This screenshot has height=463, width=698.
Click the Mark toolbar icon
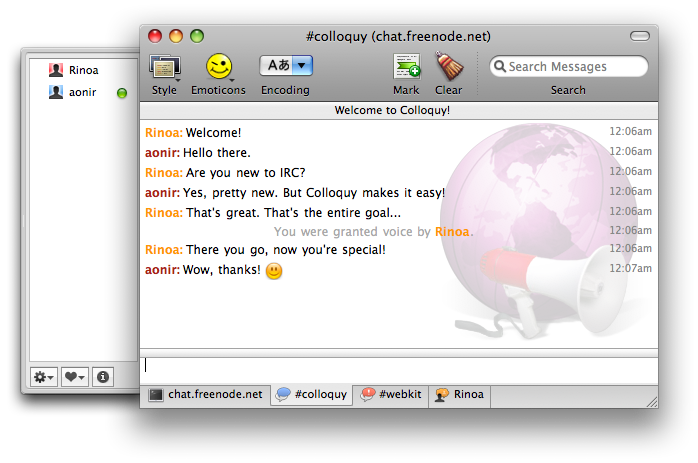pos(407,67)
